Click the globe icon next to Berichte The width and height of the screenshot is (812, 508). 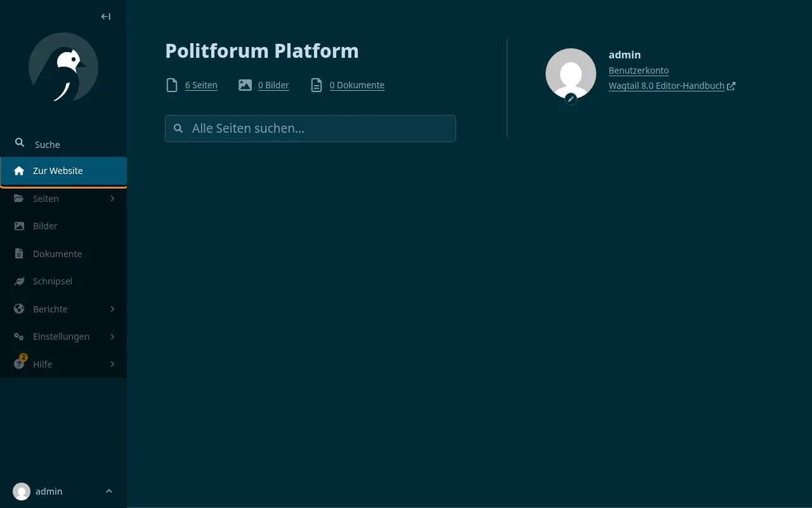coord(19,309)
